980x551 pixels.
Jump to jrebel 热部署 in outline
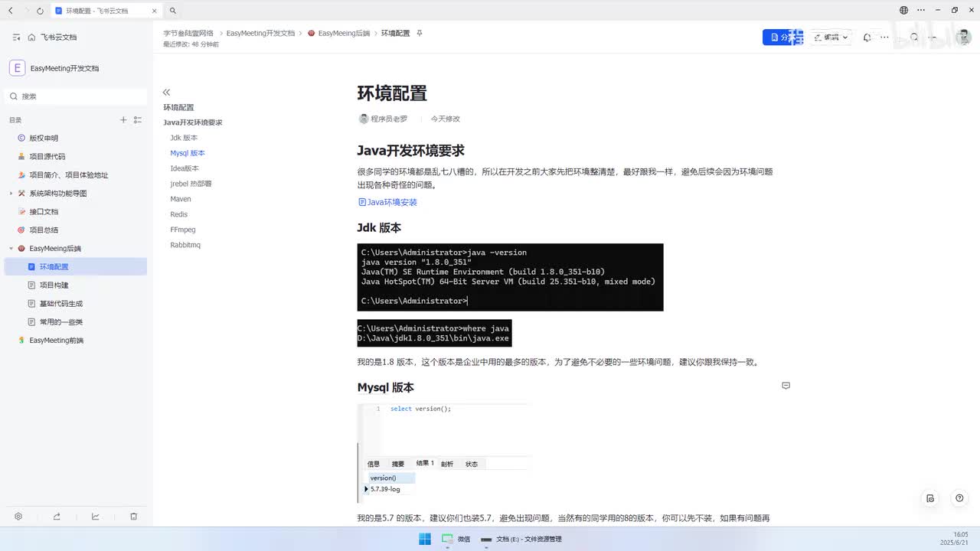(191, 184)
